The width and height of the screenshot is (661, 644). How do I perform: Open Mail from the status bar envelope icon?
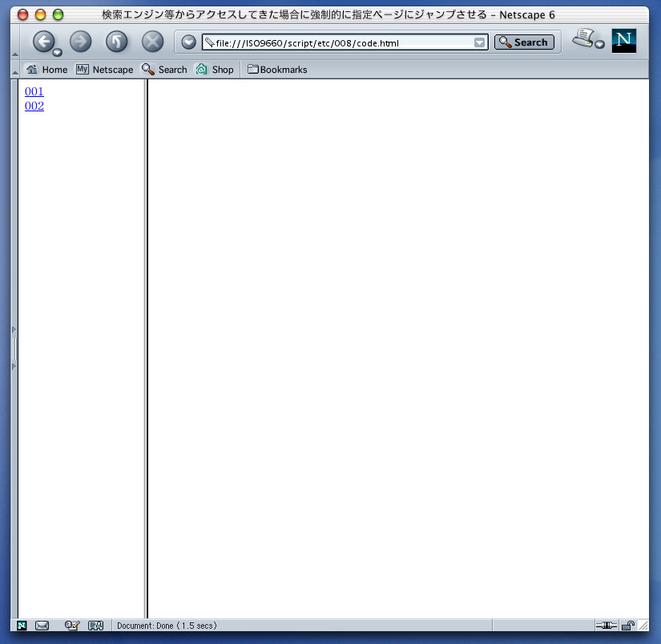pyautogui.click(x=42, y=626)
